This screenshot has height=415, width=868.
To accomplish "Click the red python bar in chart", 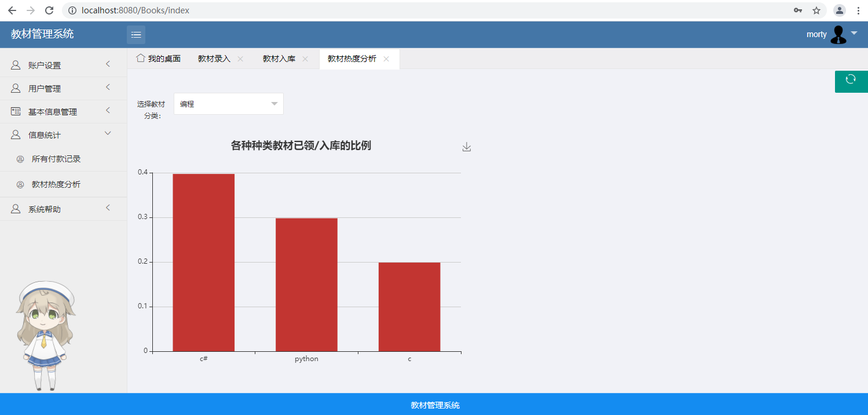I will point(306,284).
